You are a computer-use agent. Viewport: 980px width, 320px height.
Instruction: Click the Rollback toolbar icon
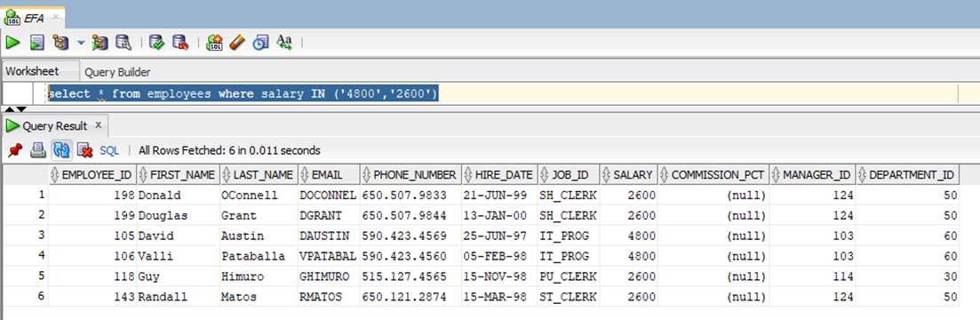coord(180,43)
